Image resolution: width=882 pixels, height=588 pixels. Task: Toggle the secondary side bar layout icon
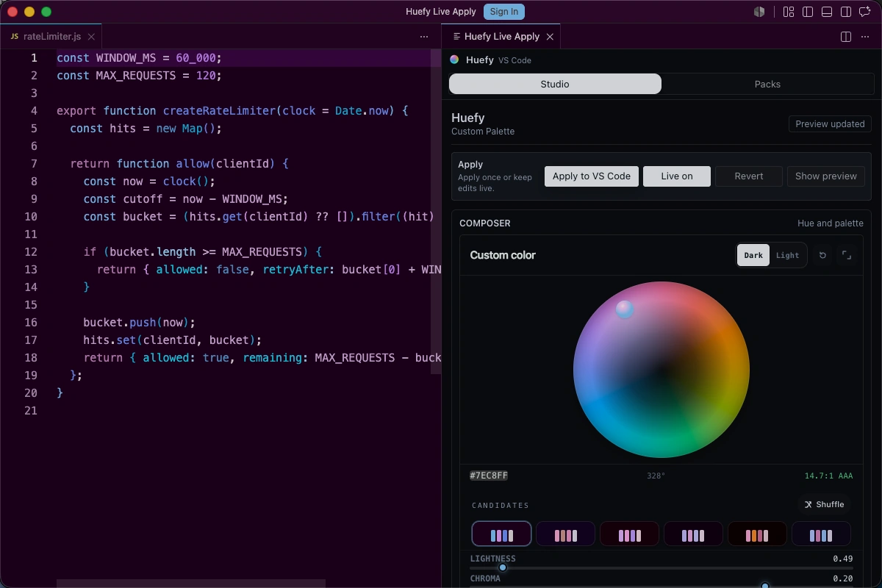(x=846, y=12)
